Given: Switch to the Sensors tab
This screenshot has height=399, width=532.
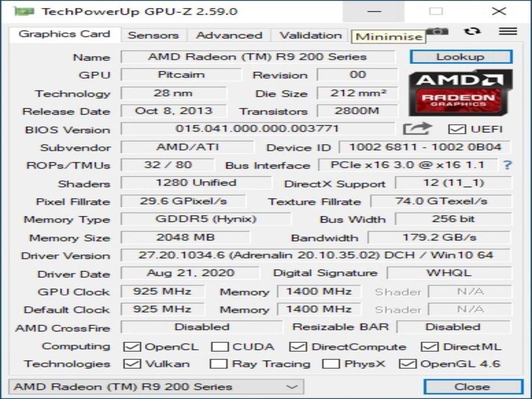Looking at the screenshot, I should click(x=153, y=35).
